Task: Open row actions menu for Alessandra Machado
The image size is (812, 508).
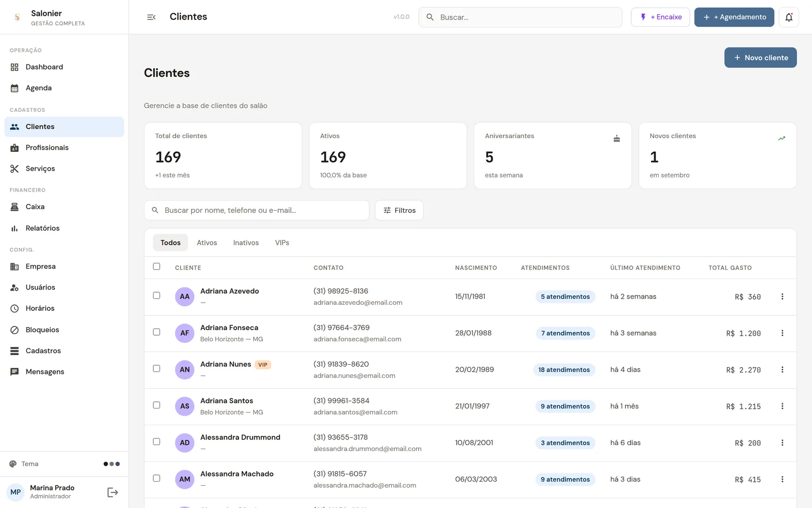Action: point(782,480)
